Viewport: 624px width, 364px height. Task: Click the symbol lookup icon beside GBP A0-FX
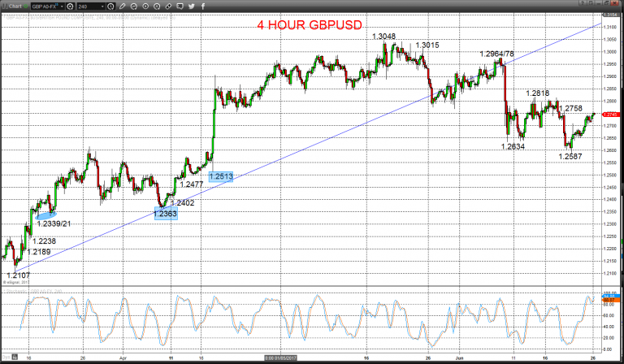coord(70,6)
